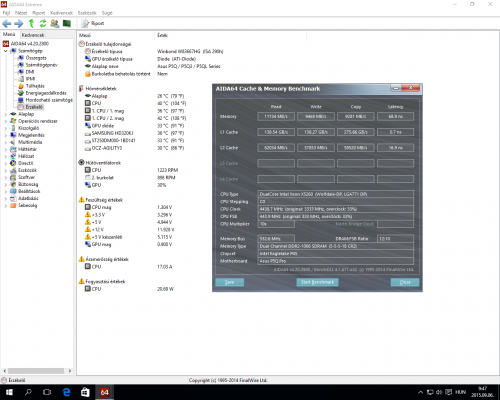Click the Beállítások icon in the tree
The image size is (500, 400).
click(13, 191)
